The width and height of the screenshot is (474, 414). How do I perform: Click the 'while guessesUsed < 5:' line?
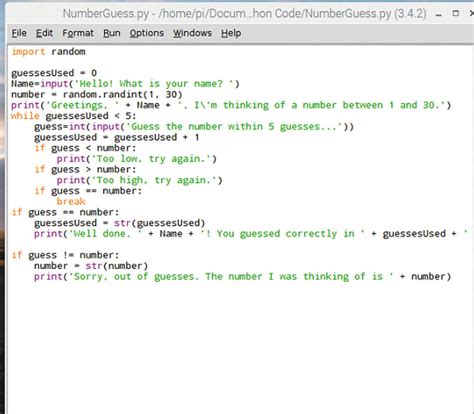[x=74, y=116]
